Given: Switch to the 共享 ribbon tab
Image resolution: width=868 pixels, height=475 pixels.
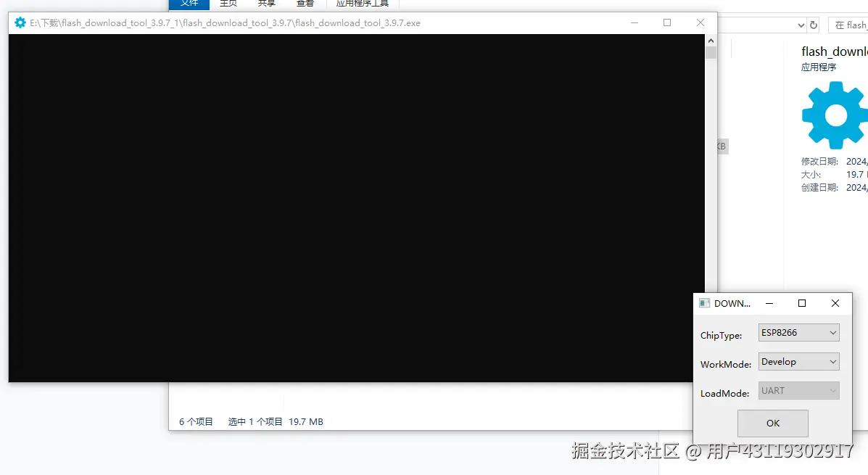Looking at the screenshot, I should (266, 3).
